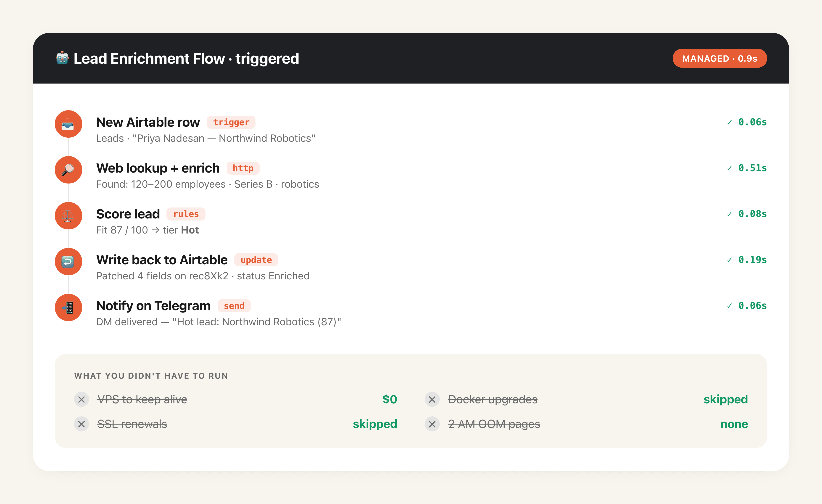822x504 pixels.
Task: Click the 0.19s duration value
Action: pos(752,260)
